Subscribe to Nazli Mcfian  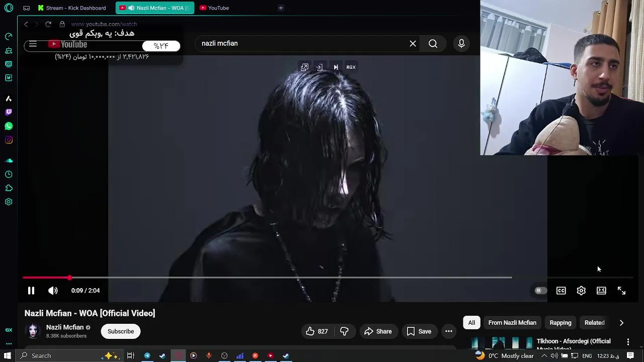click(121, 331)
